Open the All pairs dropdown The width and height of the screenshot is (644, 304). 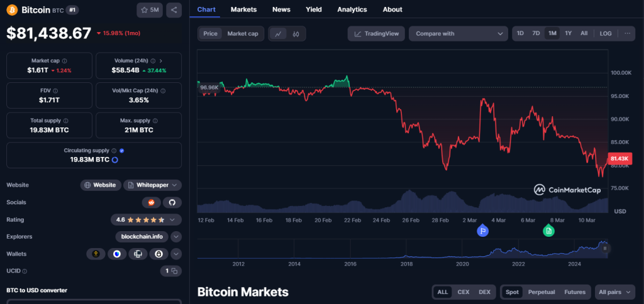tap(615, 292)
